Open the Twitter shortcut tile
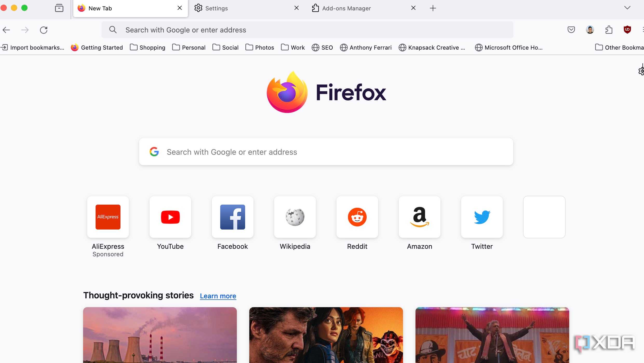644x363 pixels. (x=482, y=217)
